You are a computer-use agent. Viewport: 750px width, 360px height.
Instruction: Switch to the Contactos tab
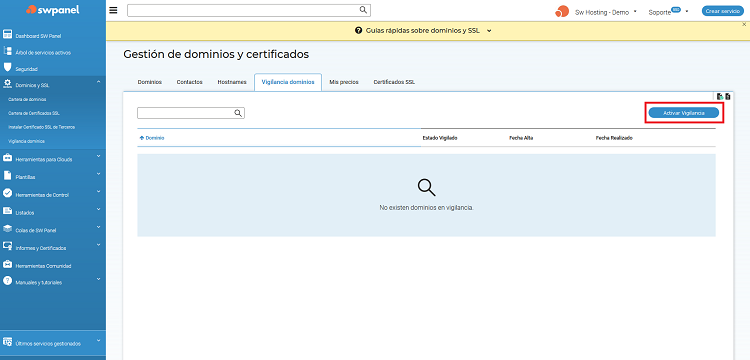(x=189, y=82)
